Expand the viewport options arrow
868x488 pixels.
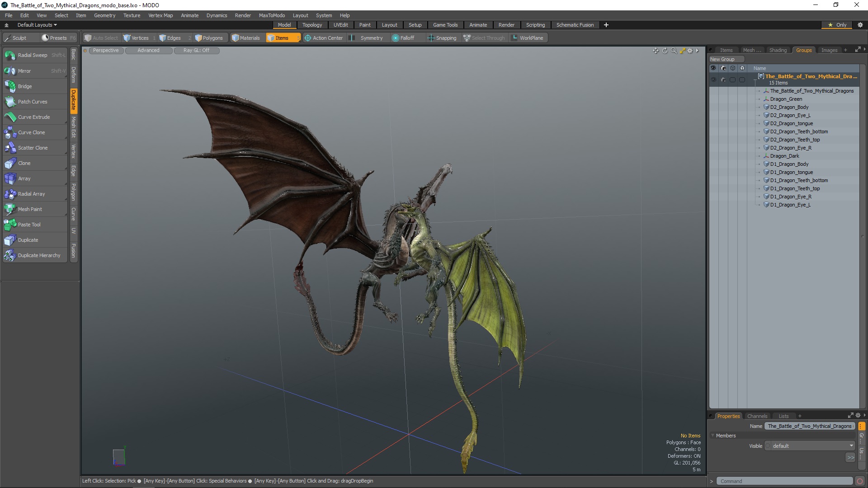(697, 51)
